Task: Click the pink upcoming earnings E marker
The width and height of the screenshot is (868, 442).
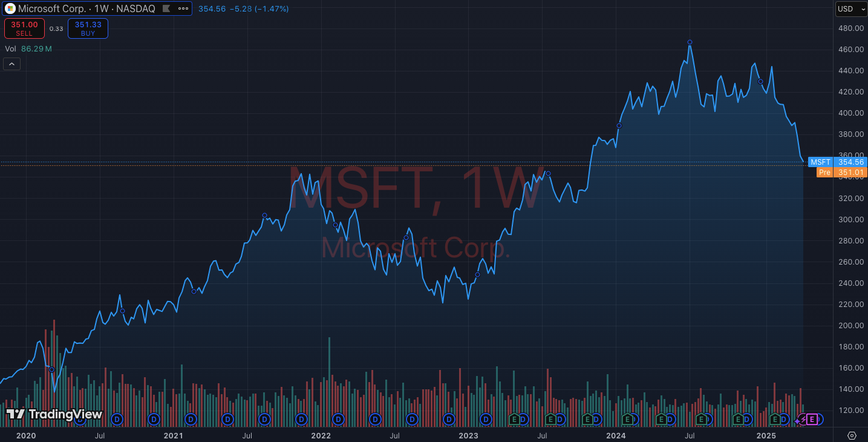Action: 812,419
